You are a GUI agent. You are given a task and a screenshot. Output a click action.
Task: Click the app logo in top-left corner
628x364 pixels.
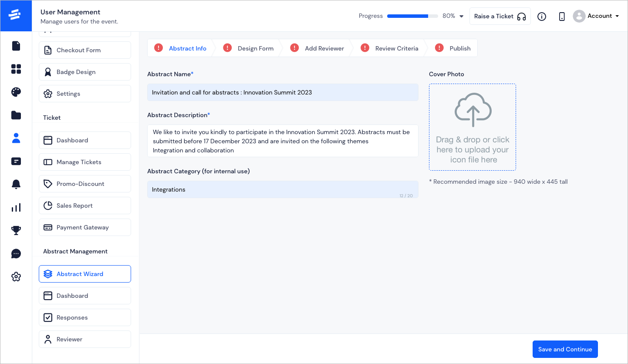pos(16,16)
